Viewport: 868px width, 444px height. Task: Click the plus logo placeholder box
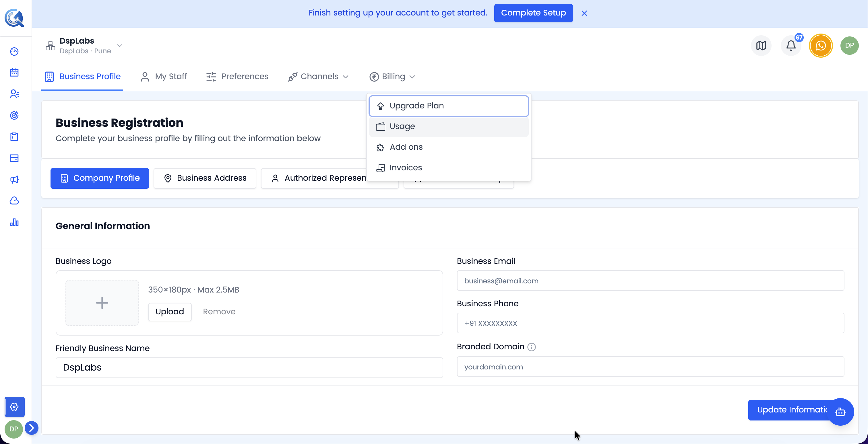pos(102,303)
